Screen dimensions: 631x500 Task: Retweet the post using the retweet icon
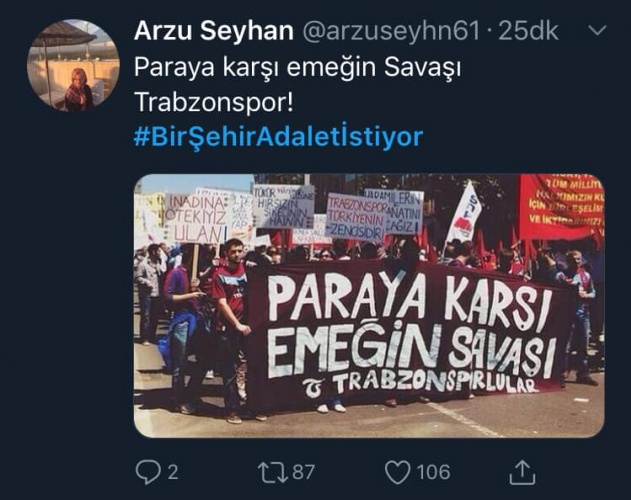(273, 472)
